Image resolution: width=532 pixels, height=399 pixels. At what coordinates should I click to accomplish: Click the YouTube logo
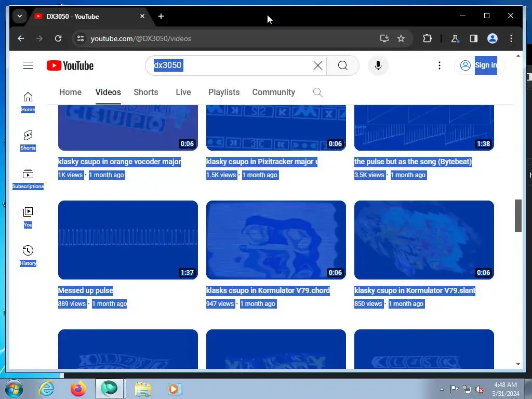point(70,65)
